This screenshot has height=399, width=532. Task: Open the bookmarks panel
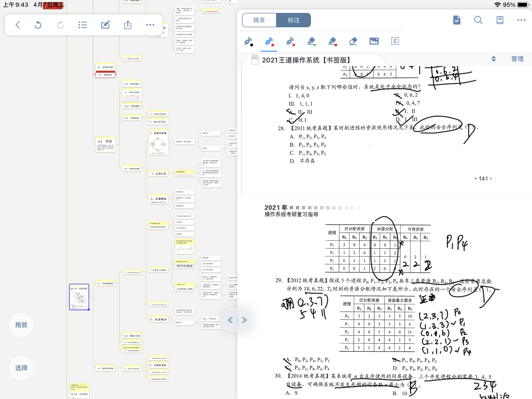coord(500,20)
